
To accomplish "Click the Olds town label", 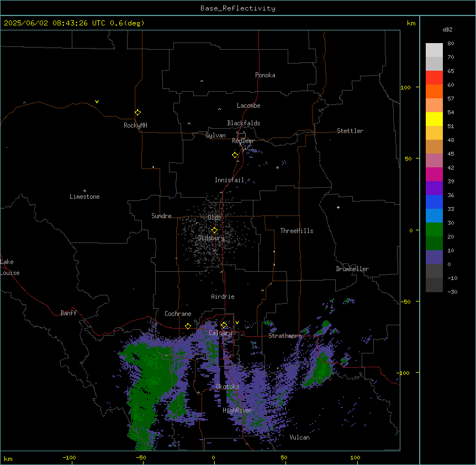I will pos(214,218).
